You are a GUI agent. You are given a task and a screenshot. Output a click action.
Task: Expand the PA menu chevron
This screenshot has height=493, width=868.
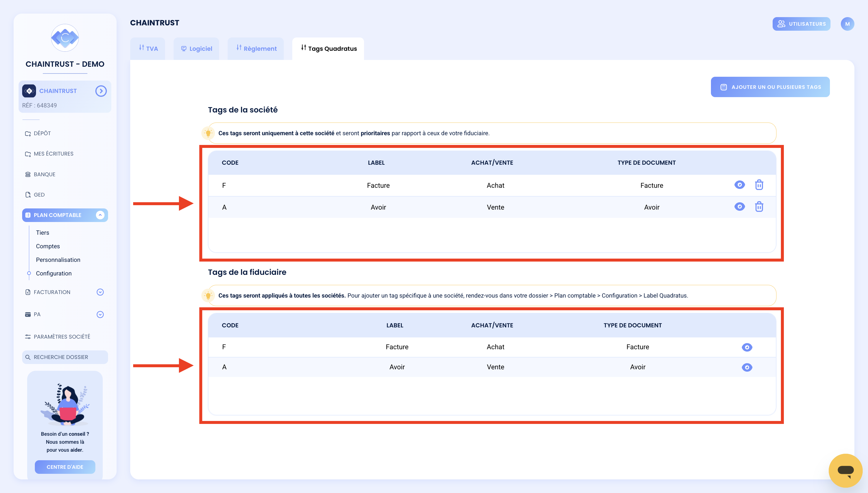click(100, 314)
